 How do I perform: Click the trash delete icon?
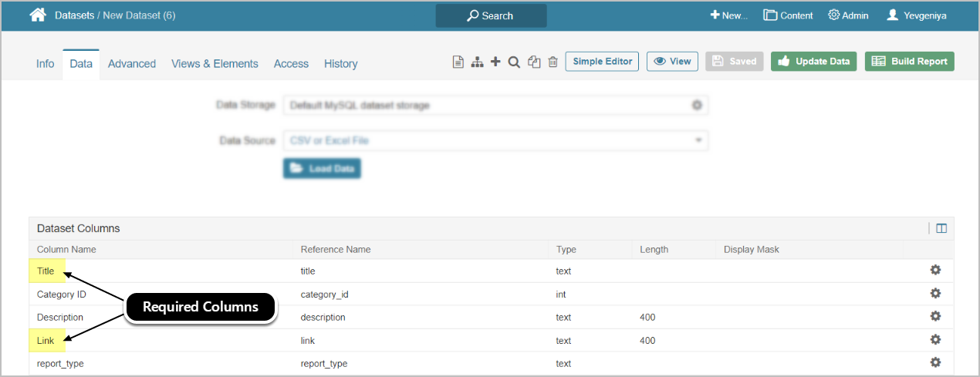[553, 62]
